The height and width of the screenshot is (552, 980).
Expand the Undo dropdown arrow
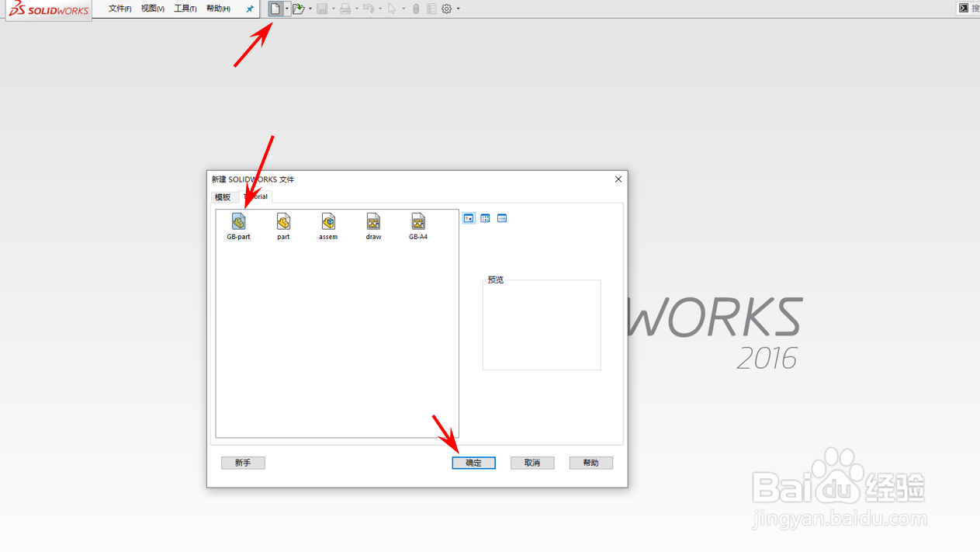380,9
